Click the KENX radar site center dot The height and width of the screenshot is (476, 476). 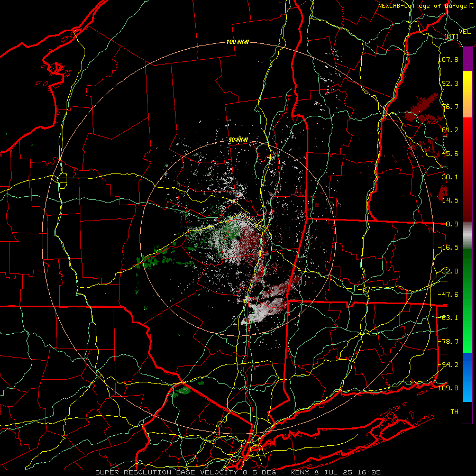pyautogui.click(x=239, y=239)
